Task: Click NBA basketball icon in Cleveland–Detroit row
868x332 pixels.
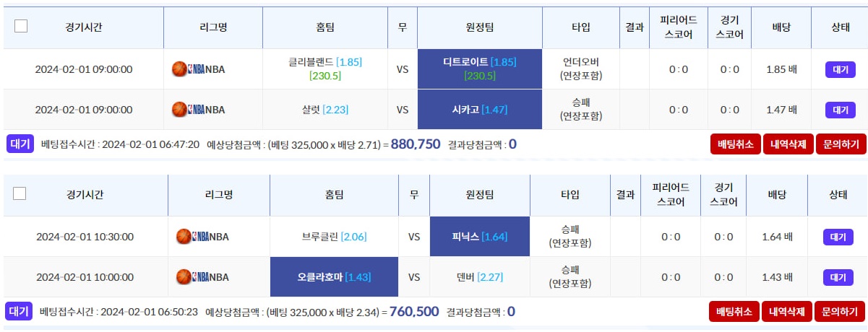Action: point(179,69)
